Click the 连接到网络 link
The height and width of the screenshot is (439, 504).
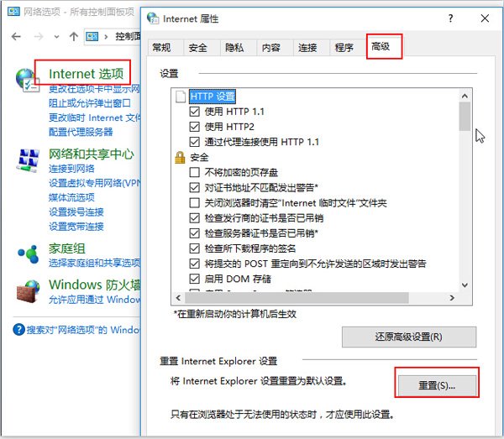point(71,169)
